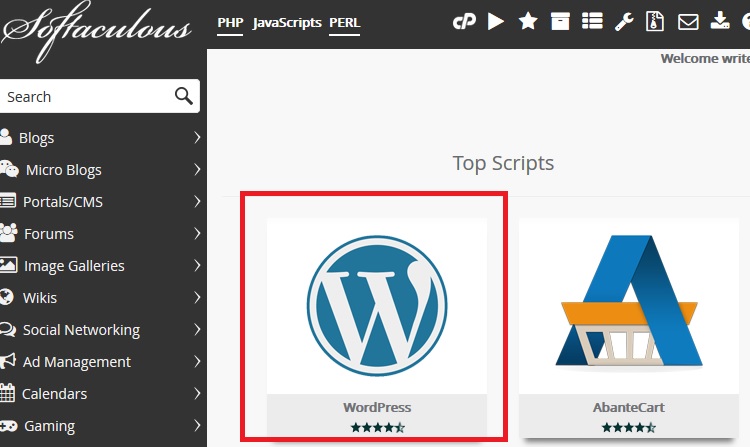Open the settings wrench icon
The image size is (750, 447).
click(624, 22)
